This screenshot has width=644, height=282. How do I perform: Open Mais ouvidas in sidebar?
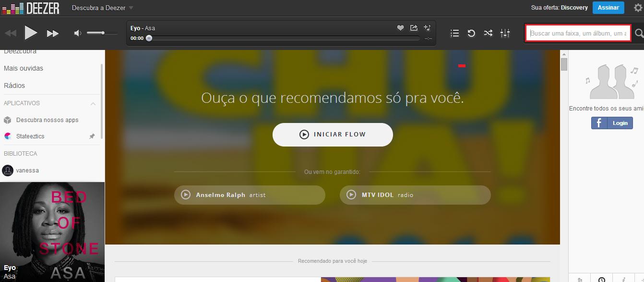[24, 68]
